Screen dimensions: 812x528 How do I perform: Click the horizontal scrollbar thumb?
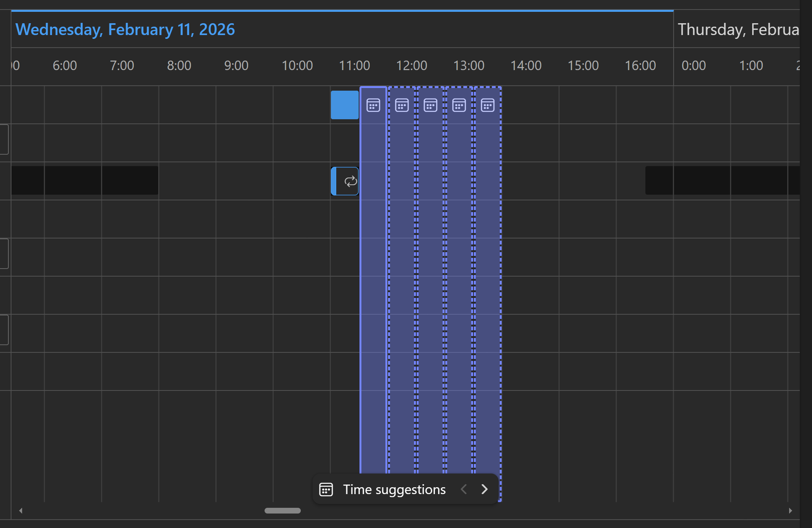click(x=282, y=510)
